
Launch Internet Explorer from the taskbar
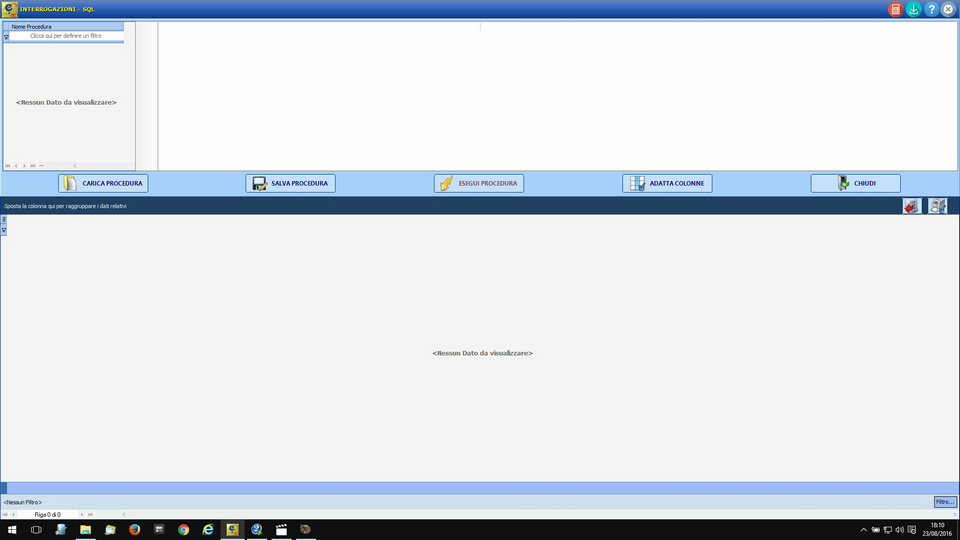(x=208, y=530)
